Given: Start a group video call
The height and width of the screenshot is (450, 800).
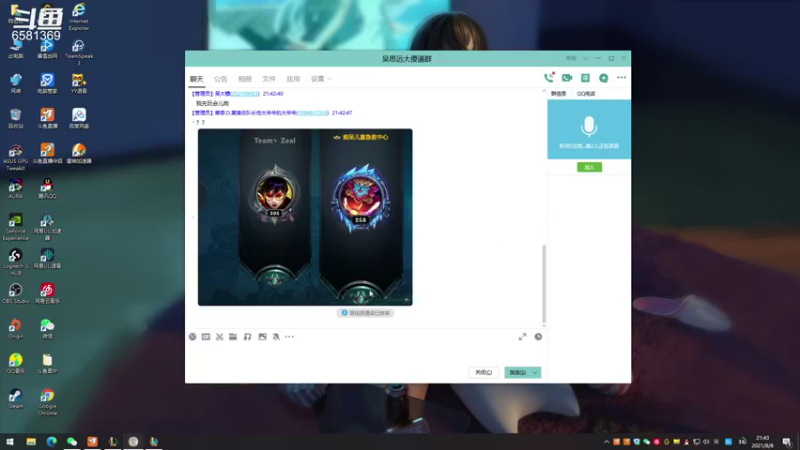Looking at the screenshot, I should tap(567, 78).
